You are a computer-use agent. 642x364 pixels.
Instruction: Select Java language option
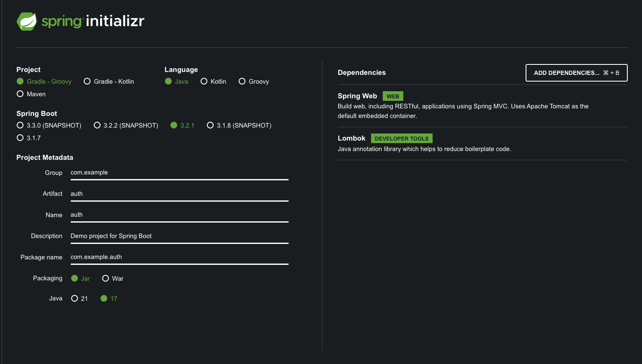tap(176, 82)
